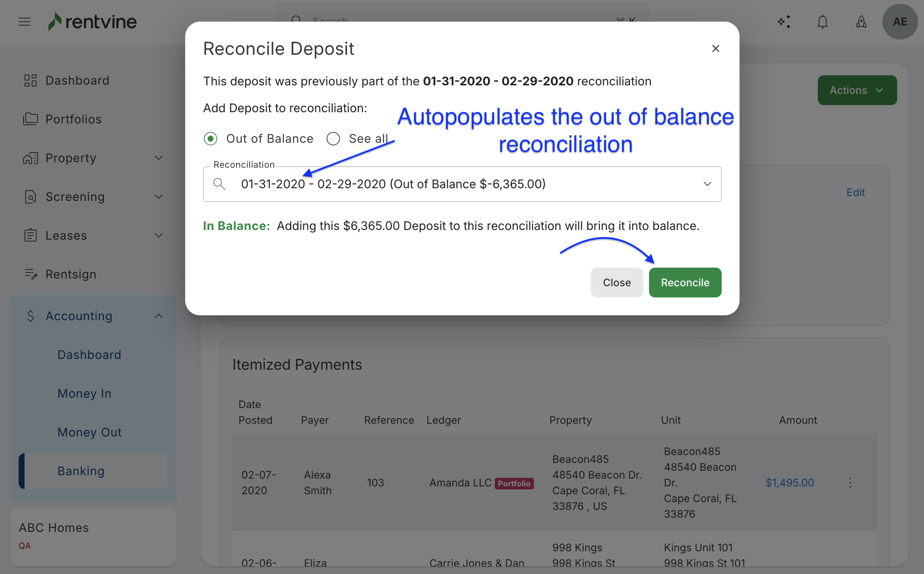The width and height of the screenshot is (924, 574).
Task: Open the Actions dropdown button
Action: 857,90
